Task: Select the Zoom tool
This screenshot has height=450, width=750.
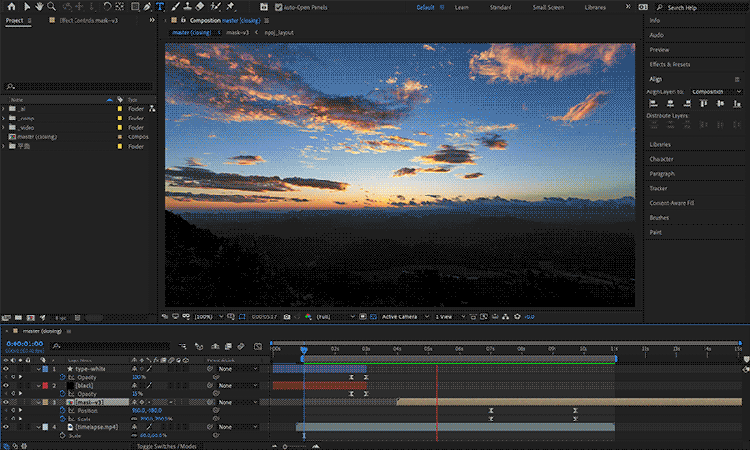Action: coord(52,7)
